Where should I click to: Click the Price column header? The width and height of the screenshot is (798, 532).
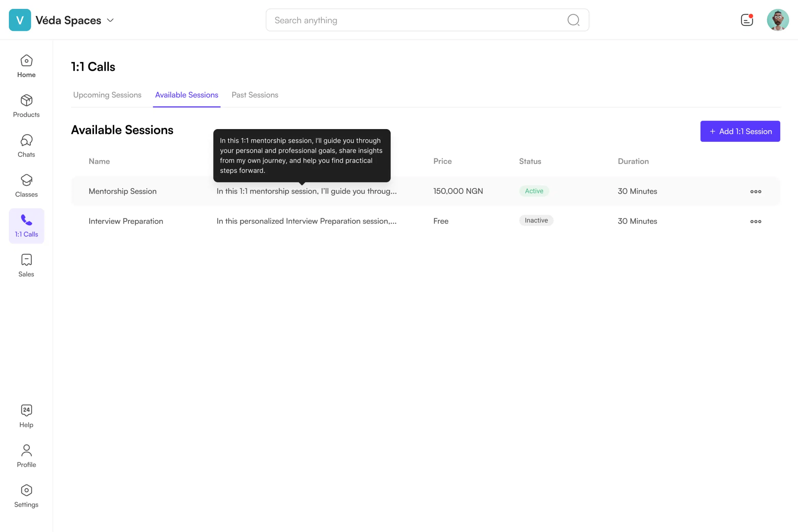tap(442, 161)
